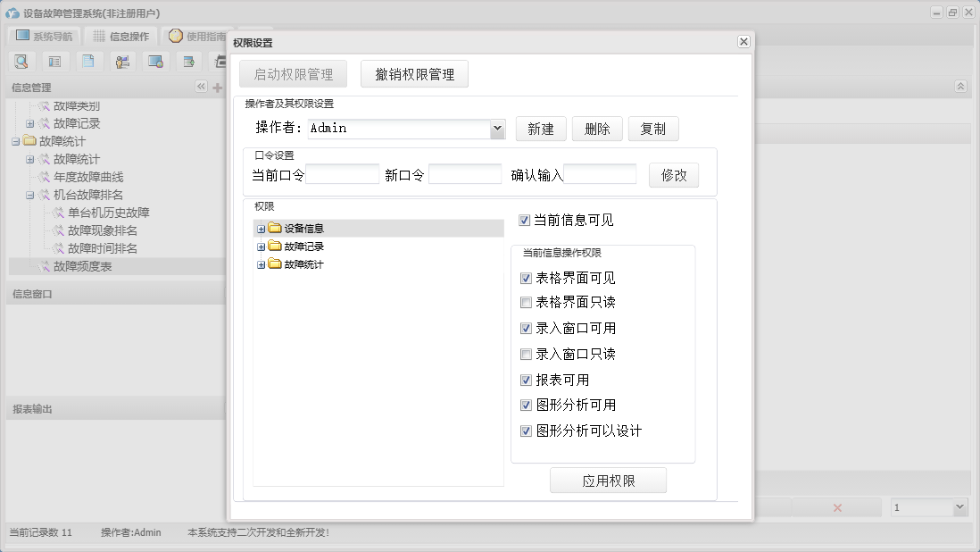
Task: Select 年度故障曲线 tree item
Action: [x=88, y=178]
